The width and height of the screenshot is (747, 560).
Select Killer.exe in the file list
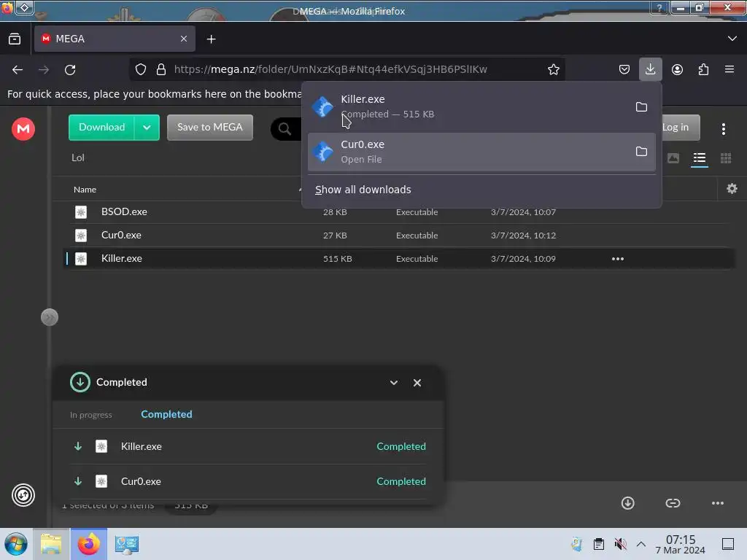point(398,259)
